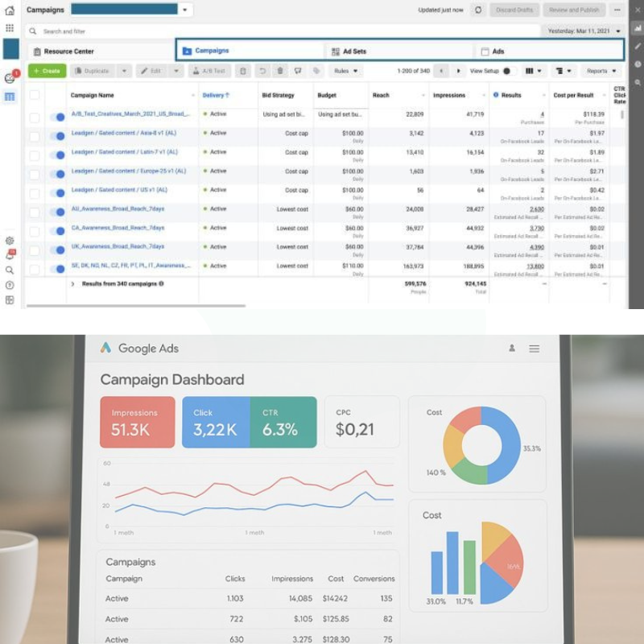644x644 pixels.
Task: Click the undo arrow icon in toolbar
Action: (x=262, y=71)
